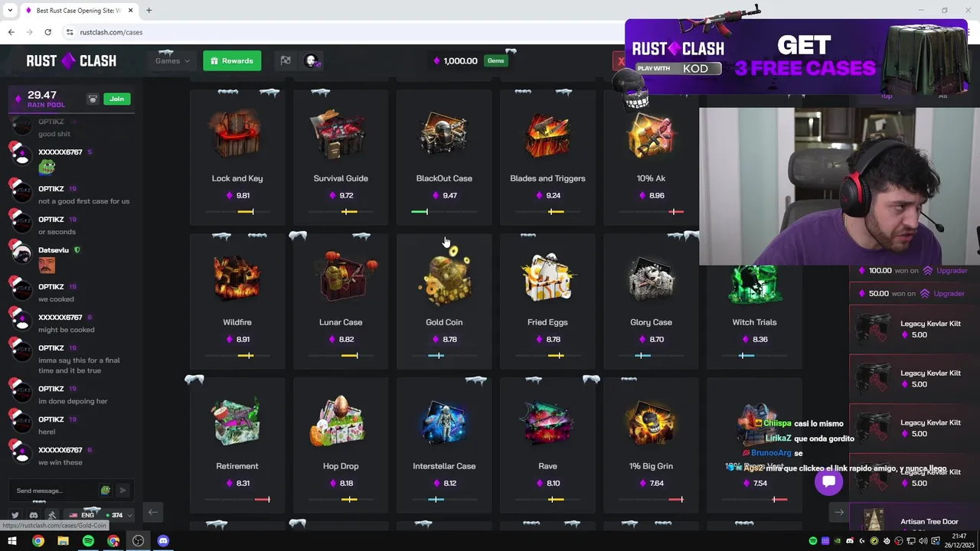Collapse the live drops panel right arrow
Viewport: 980px width, 551px height.
click(839, 513)
